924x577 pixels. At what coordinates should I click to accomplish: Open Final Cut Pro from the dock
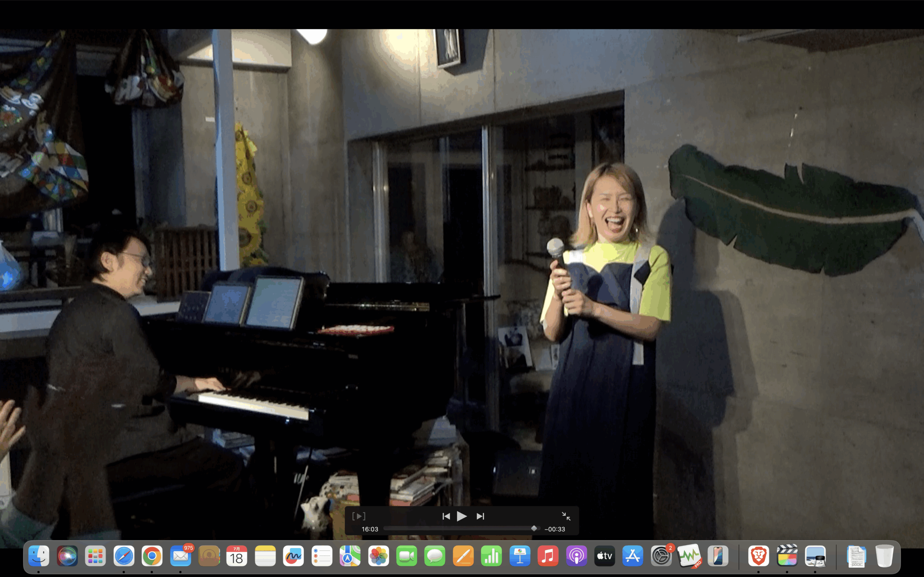click(x=787, y=556)
